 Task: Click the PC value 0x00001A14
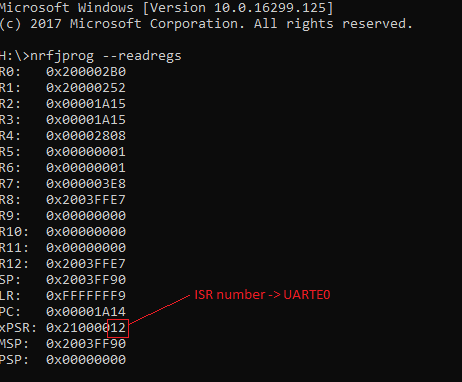pos(86,312)
